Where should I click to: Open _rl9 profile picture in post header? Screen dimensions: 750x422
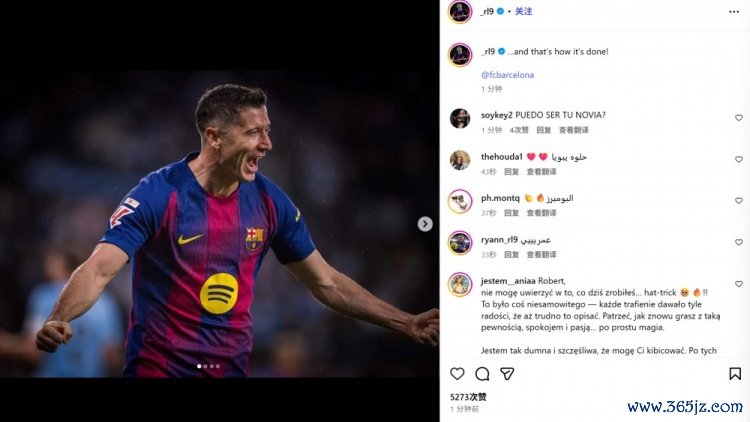(x=459, y=11)
